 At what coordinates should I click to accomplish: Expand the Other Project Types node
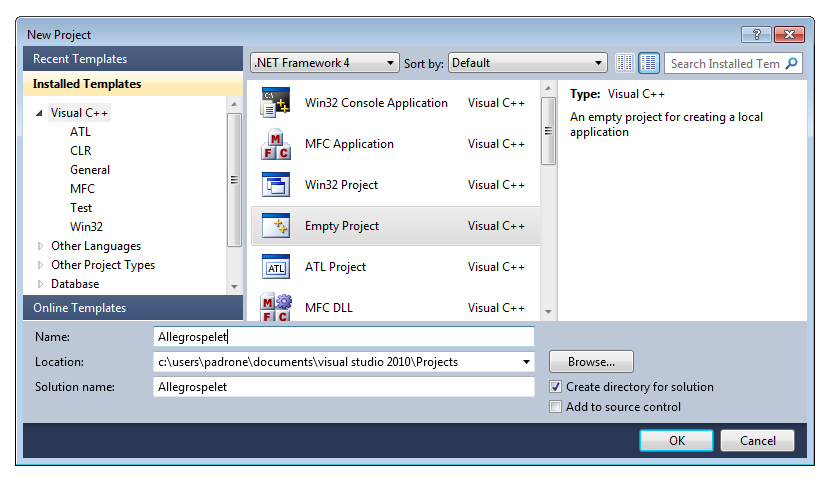[x=40, y=265]
